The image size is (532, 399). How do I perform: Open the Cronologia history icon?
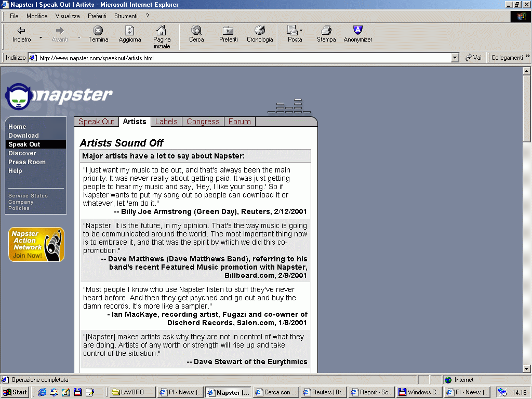260,31
